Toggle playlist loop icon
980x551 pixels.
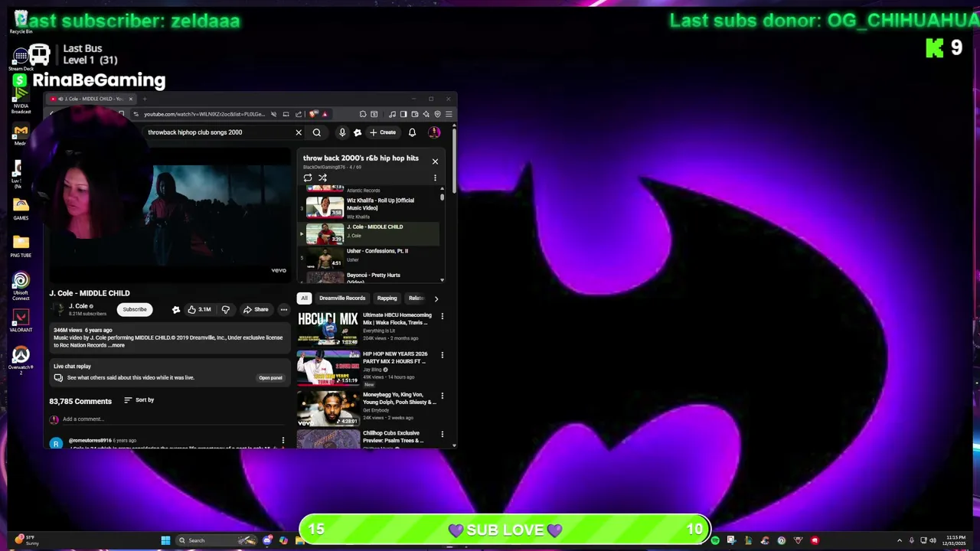point(308,178)
